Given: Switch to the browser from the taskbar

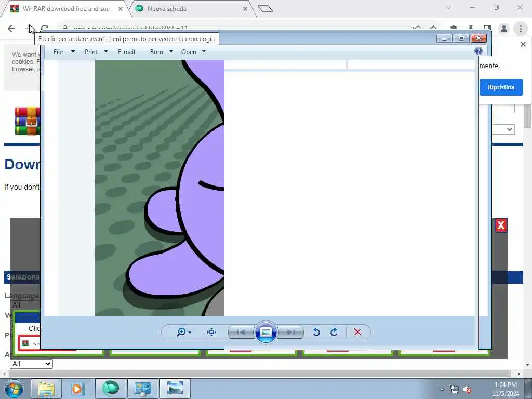Looking at the screenshot, I should (x=111, y=389).
